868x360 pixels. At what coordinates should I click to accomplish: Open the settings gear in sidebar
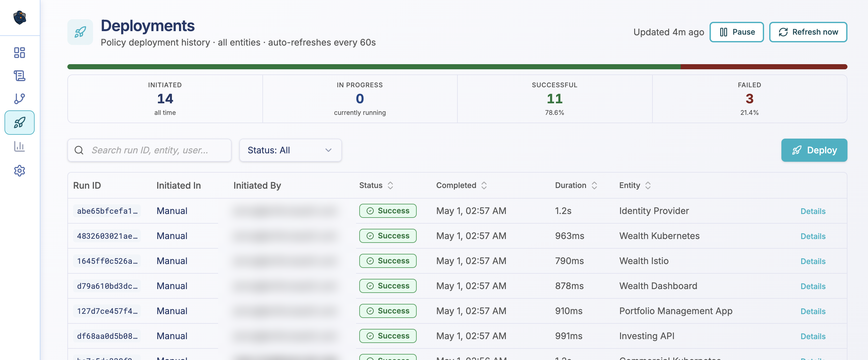[x=20, y=171]
